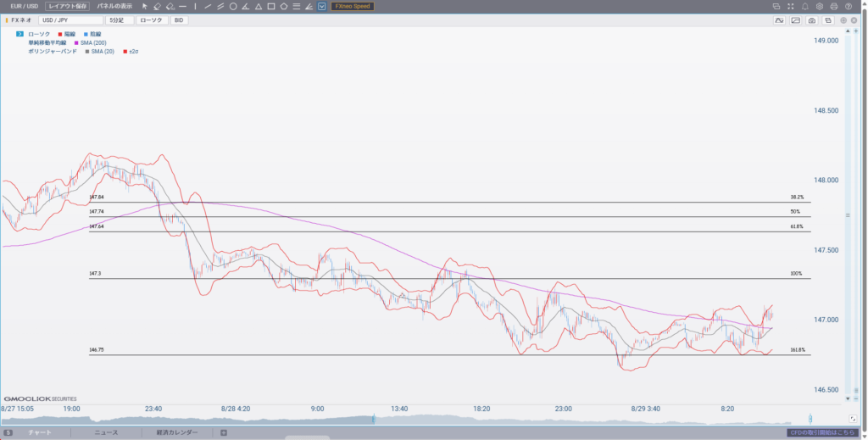Click the 146.75 Fibonacci price label
The height and width of the screenshot is (440, 868).
[x=97, y=350]
